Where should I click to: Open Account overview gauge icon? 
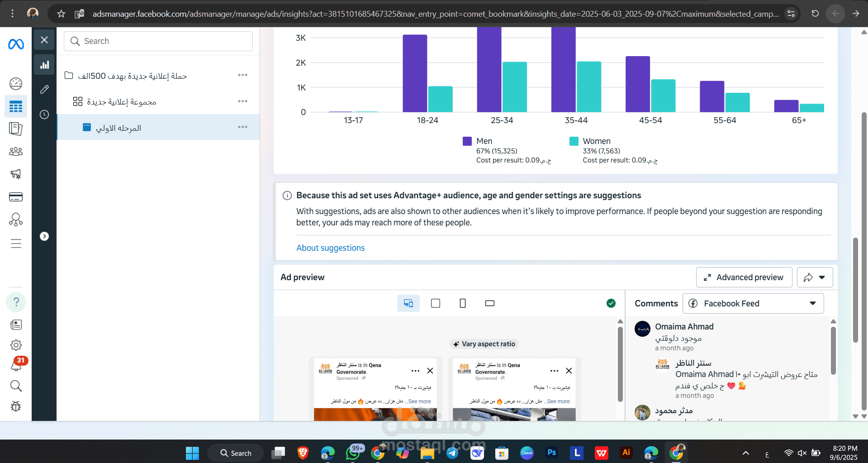16,83
